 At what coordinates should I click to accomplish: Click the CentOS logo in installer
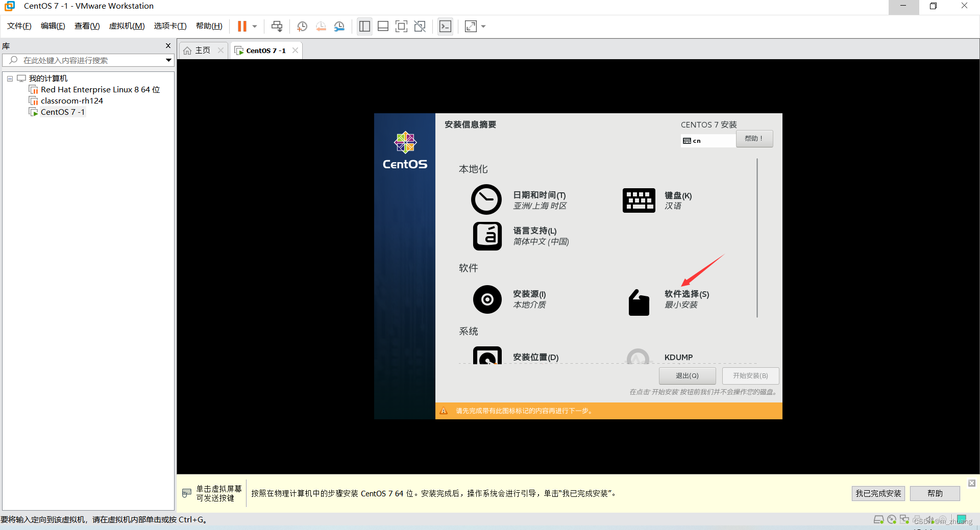[405, 151]
